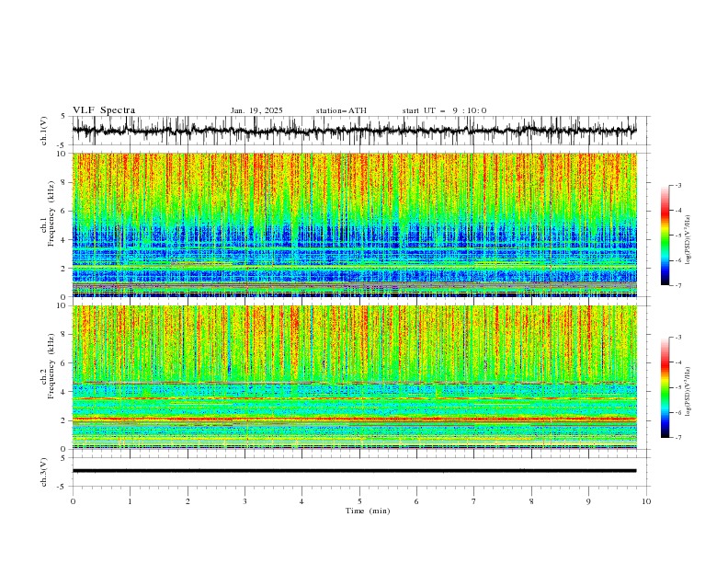Click time axis tick "7"
Screen dimensions: 728x563
(474, 501)
